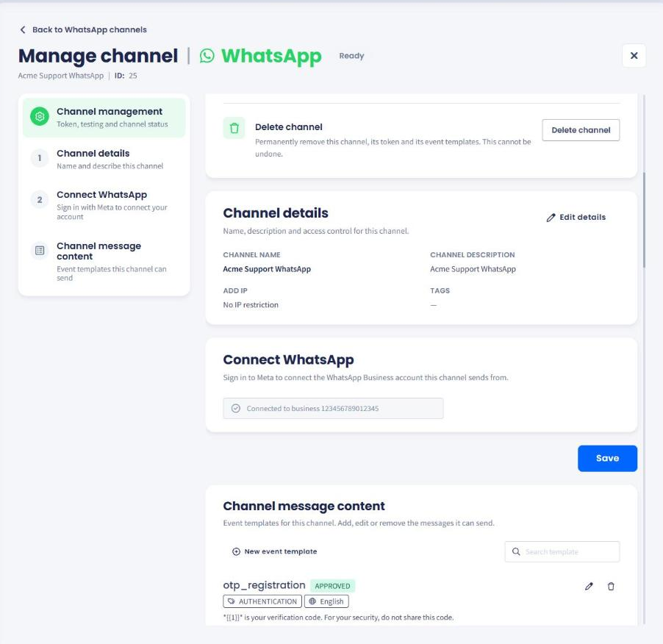Click the plus circle icon for New event template
663x644 pixels.
tap(237, 551)
